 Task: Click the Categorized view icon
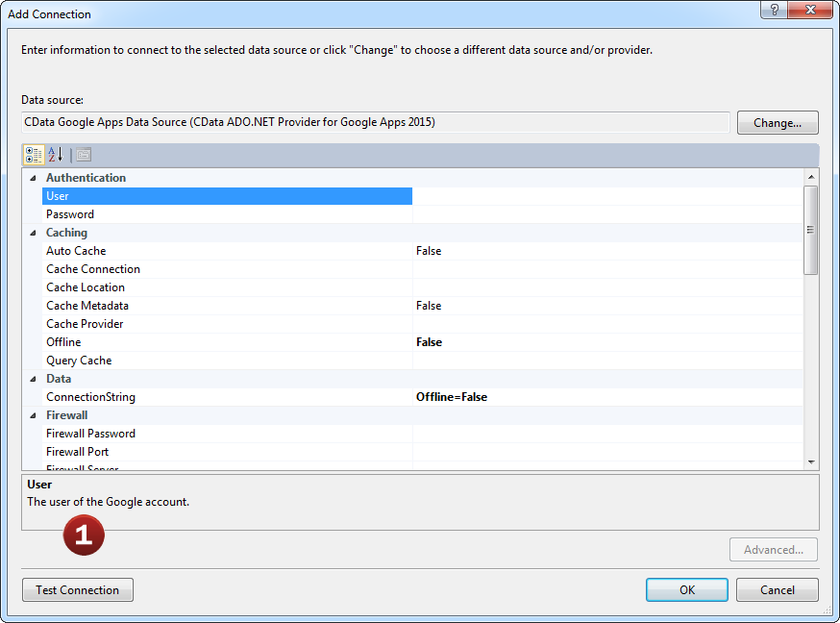[34, 155]
